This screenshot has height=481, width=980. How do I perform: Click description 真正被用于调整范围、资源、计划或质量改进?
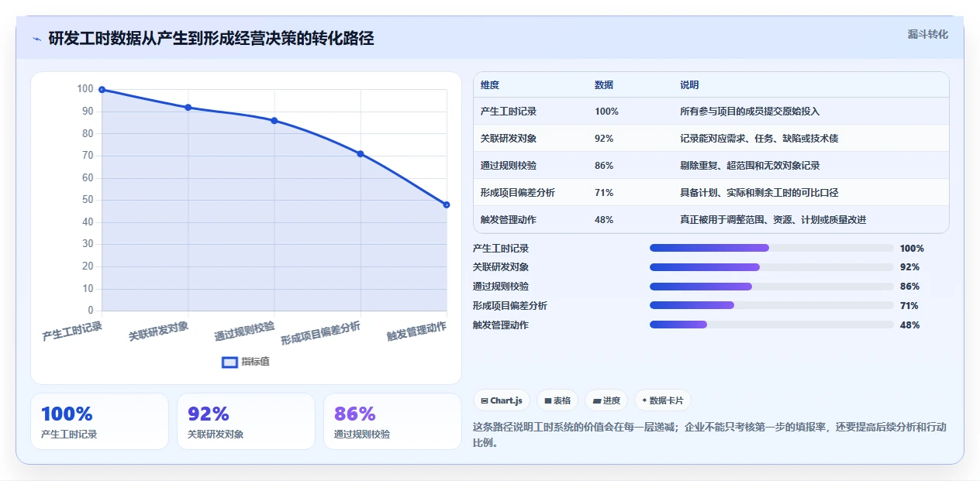coord(773,220)
